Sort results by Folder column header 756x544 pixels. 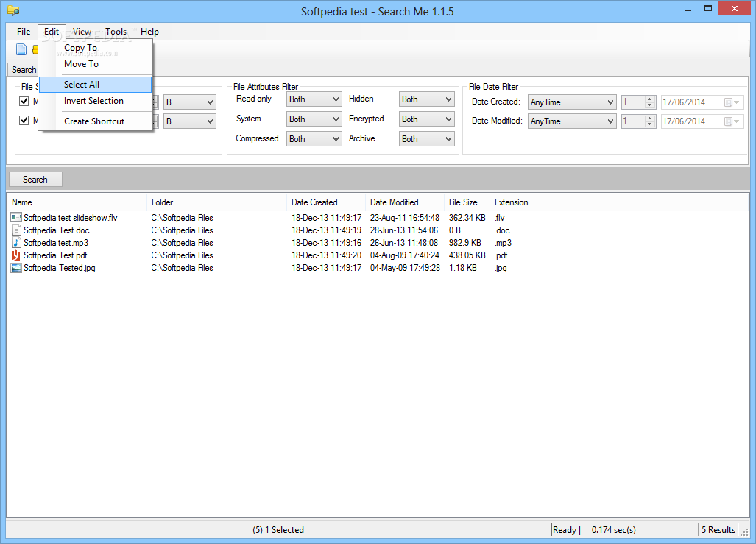click(x=216, y=202)
